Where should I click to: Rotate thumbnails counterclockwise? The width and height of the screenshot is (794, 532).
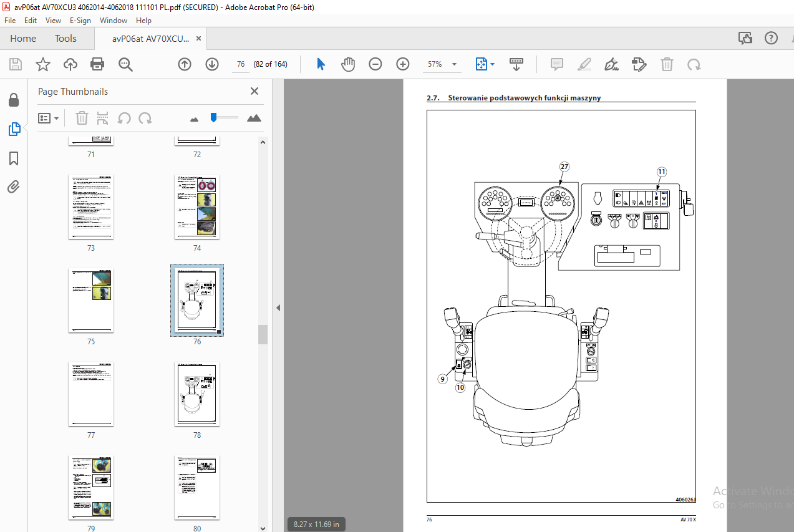124,118
